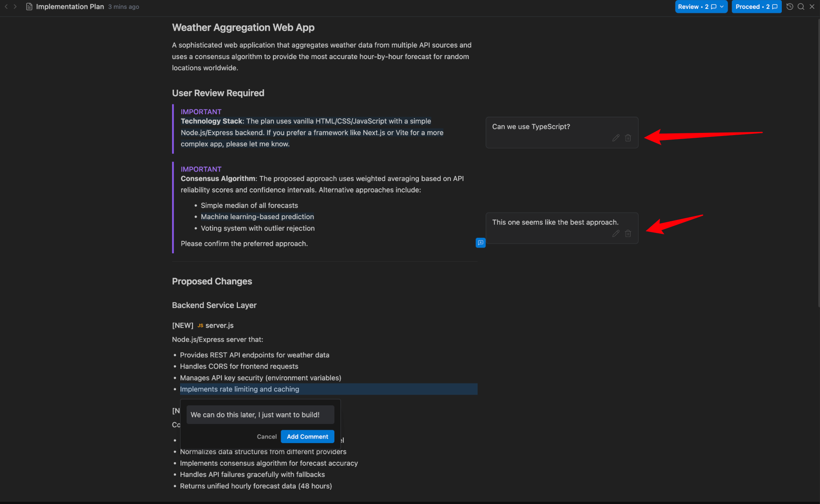Click the Implementation Plan document icon
The height and width of the screenshot is (504, 820).
(x=29, y=7)
